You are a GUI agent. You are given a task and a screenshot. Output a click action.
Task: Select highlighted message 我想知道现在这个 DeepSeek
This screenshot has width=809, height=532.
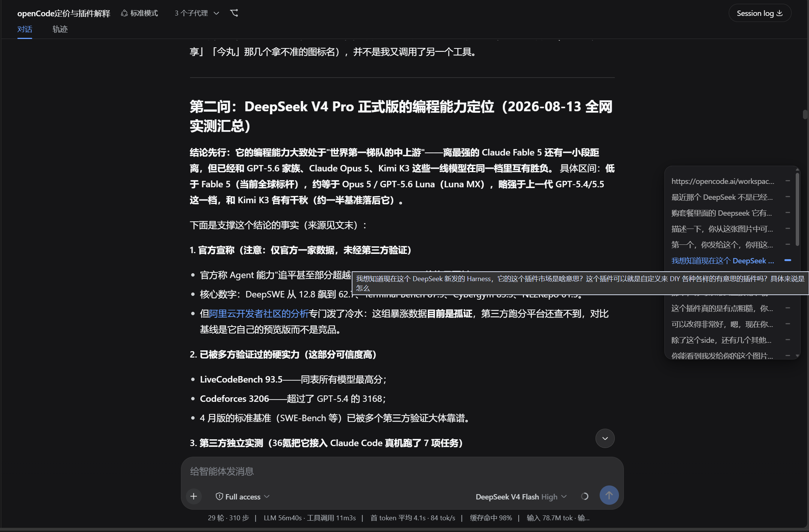coord(723,261)
